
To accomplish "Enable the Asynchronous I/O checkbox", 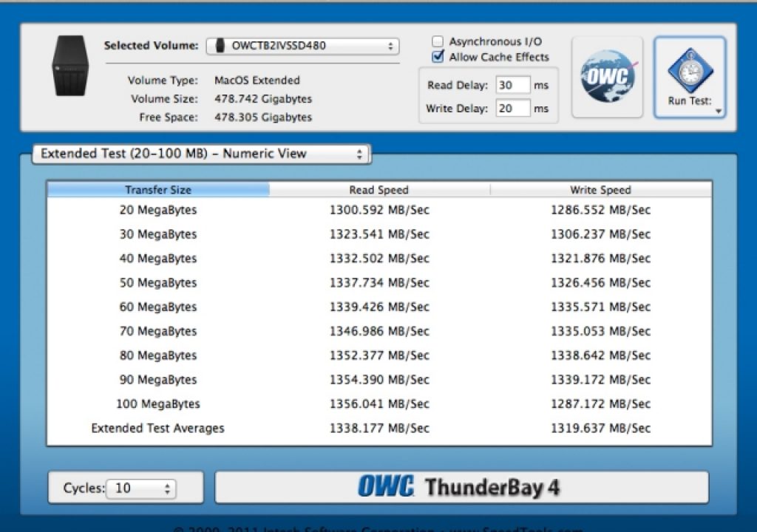I will click(438, 41).
